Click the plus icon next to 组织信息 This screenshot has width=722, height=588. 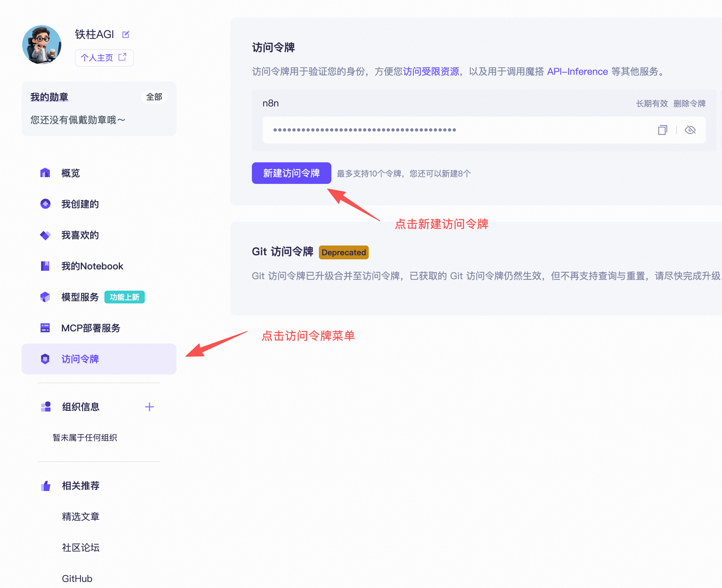149,407
